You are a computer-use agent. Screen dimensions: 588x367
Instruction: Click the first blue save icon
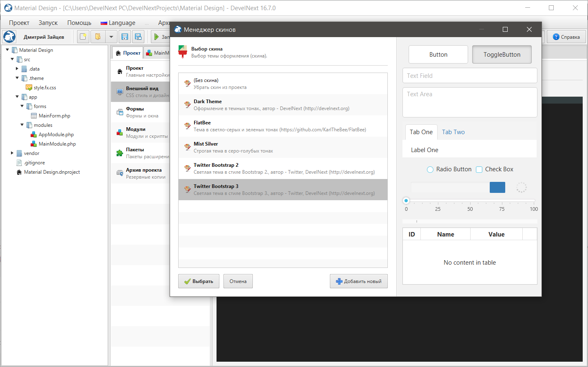pyautogui.click(x=125, y=37)
